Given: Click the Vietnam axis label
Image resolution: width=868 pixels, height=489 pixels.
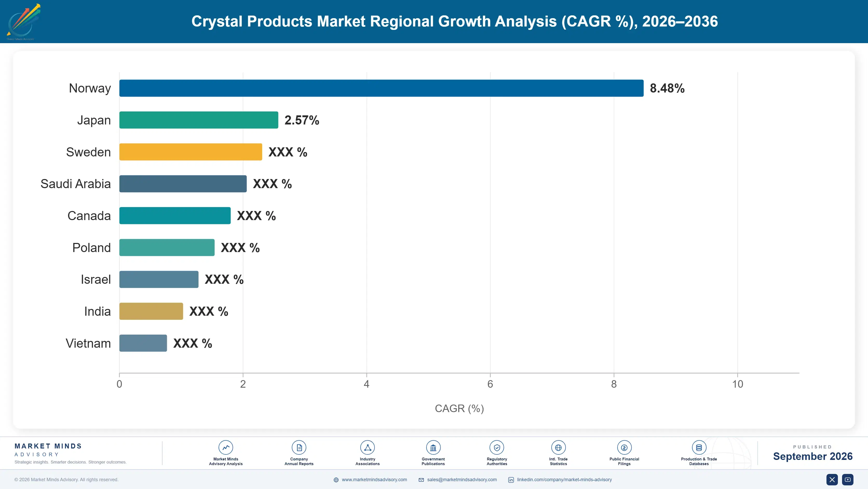Looking at the screenshot, I should (x=88, y=343).
